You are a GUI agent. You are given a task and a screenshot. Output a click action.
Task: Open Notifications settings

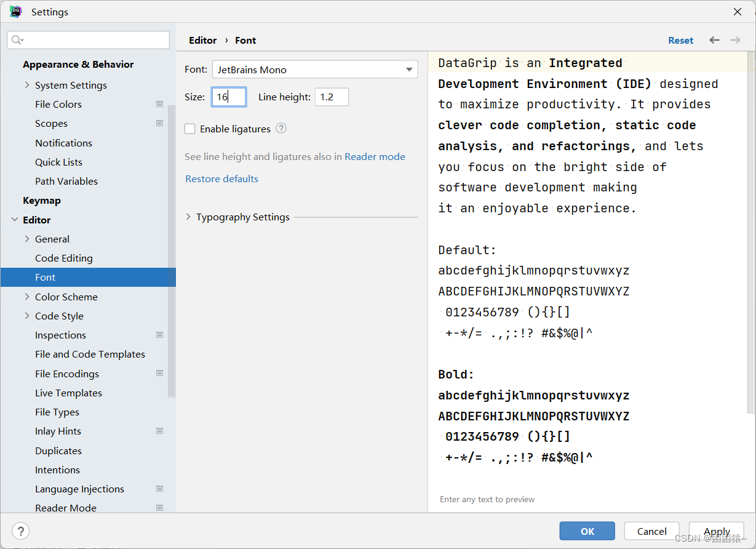pos(63,143)
